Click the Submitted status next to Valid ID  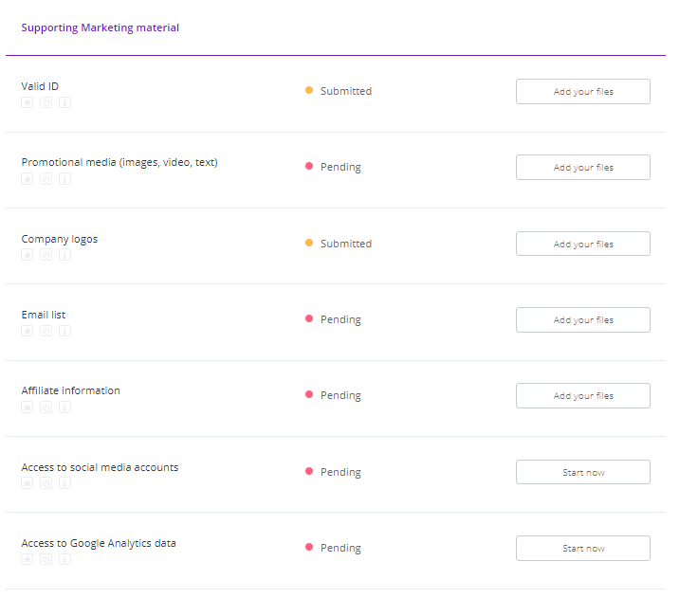[x=345, y=91]
